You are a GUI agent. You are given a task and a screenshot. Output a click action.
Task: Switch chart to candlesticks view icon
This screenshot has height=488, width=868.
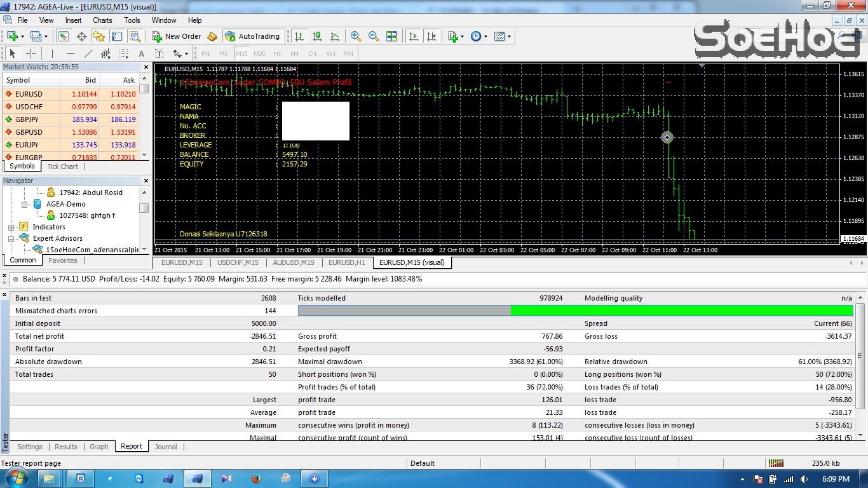click(x=317, y=36)
